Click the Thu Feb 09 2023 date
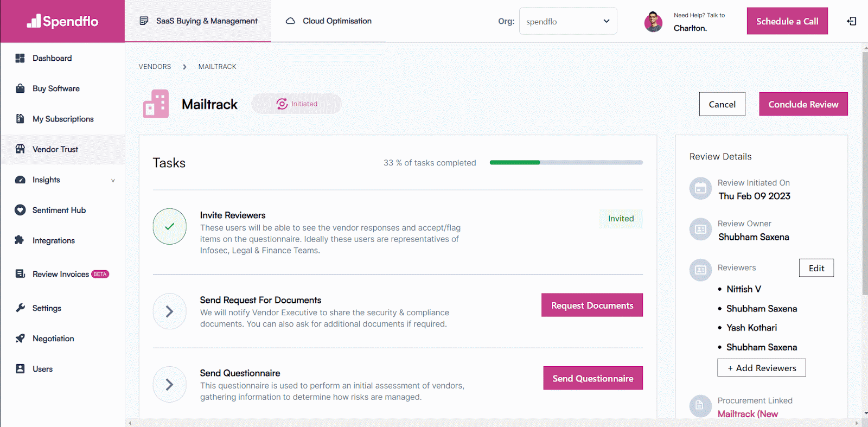The height and width of the screenshot is (427, 868). point(755,196)
